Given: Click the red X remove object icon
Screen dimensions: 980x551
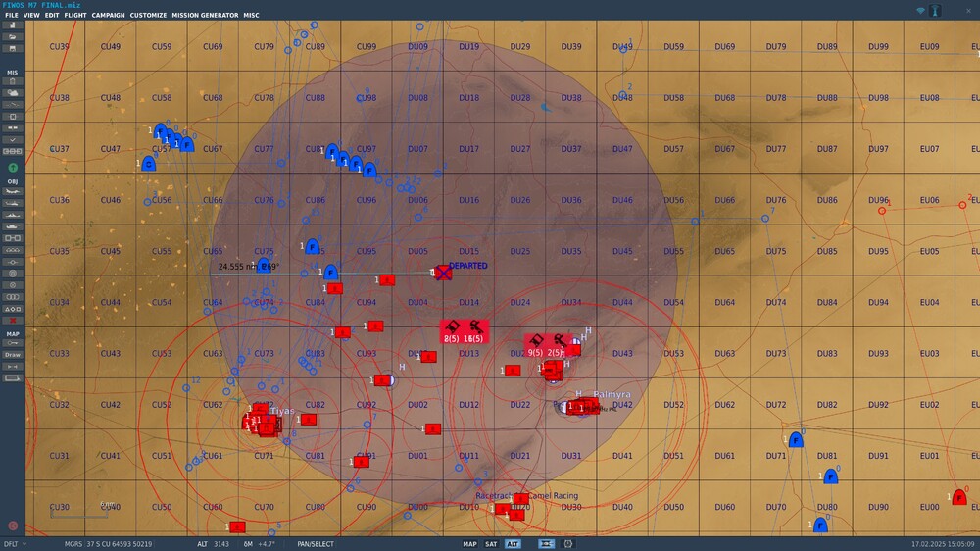Looking at the screenshot, I should click(x=13, y=321).
